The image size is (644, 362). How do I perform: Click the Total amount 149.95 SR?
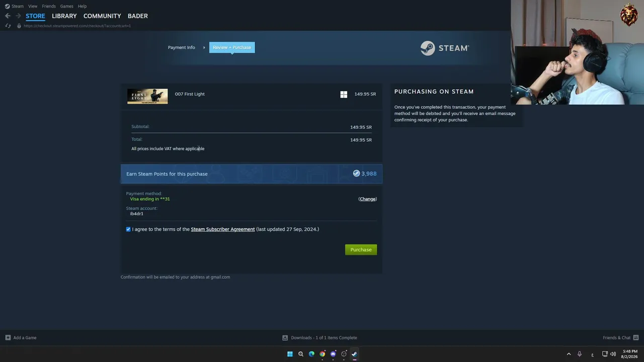pos(361,140)
